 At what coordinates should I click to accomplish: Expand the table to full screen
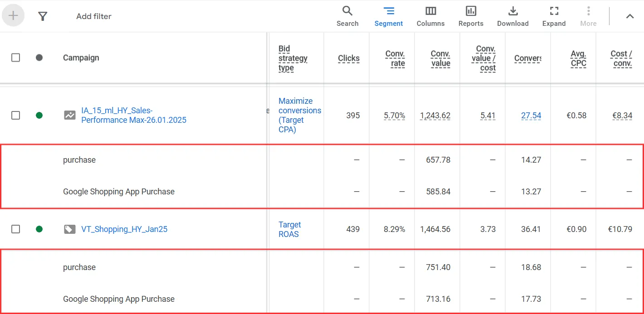[554, 16]
